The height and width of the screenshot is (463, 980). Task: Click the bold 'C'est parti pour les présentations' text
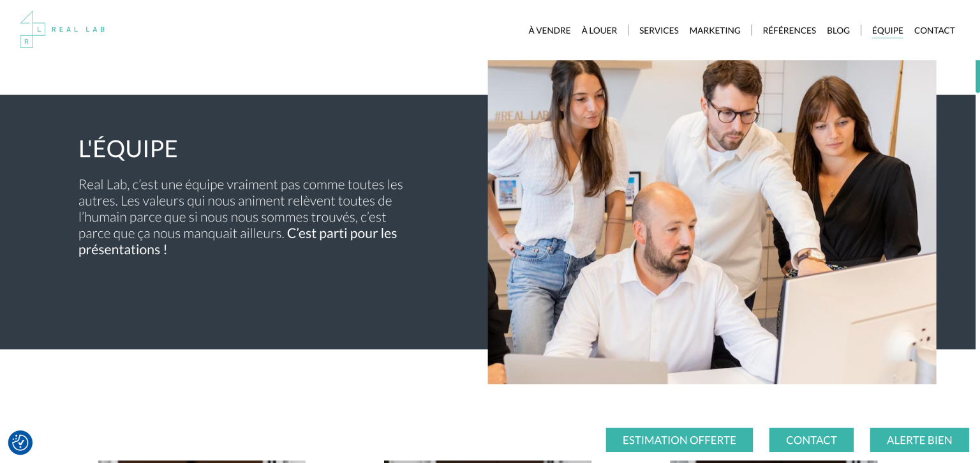(237, 241)
